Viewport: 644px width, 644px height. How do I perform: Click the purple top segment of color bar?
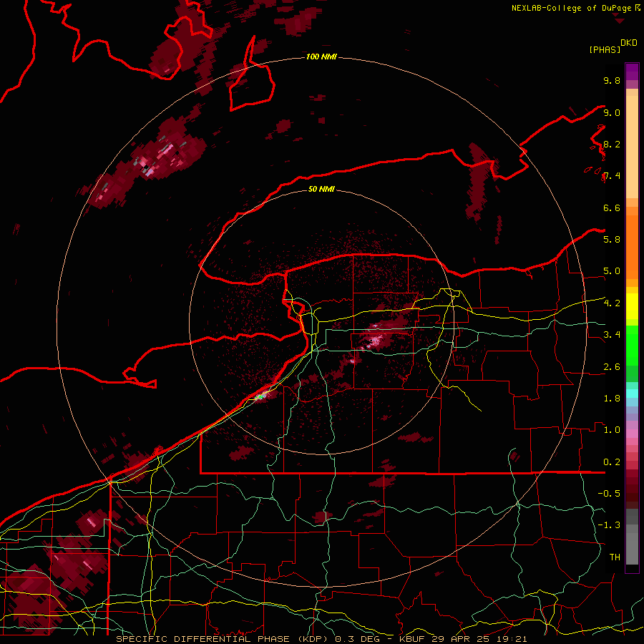click(632, 72)
